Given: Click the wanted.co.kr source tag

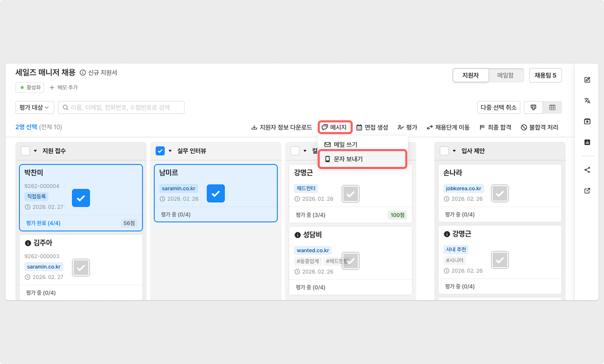Looking at the screenshot, I should 313,250.
